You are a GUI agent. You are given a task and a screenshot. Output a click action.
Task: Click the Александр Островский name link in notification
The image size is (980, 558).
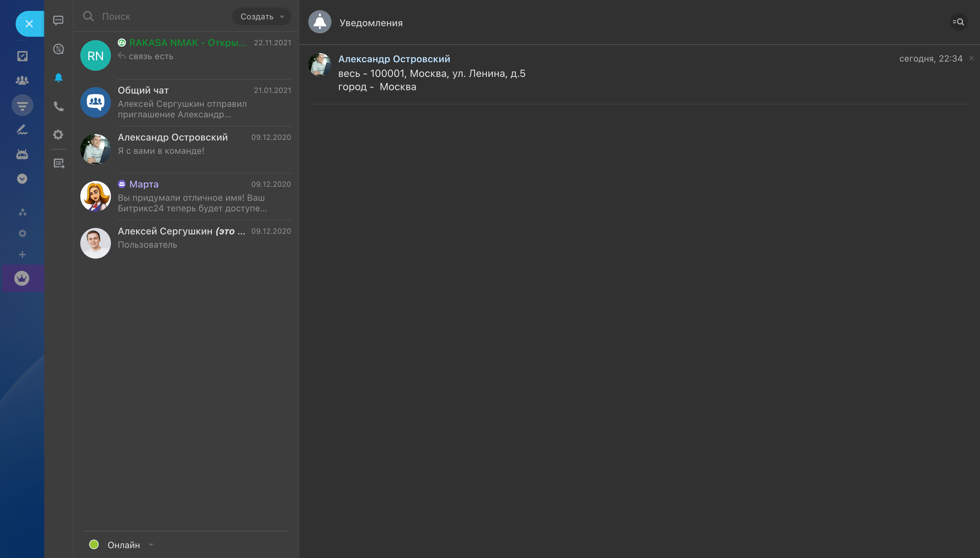pyautogui.click(x=394, y=59)
